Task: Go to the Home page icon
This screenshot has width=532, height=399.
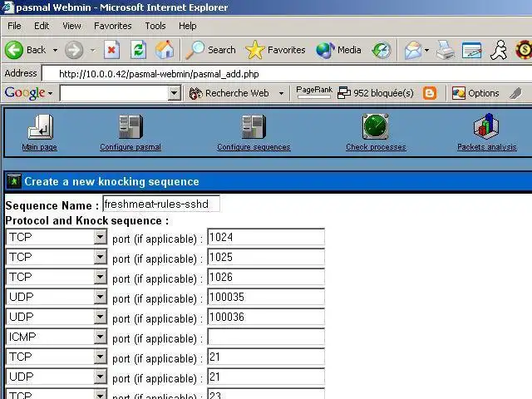Action: tap(165, 50)
